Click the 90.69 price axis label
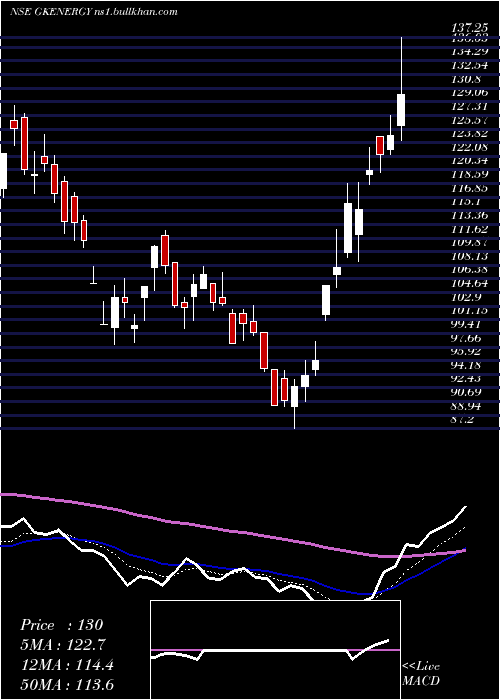The height and width of the screenshot is (700, 500). click(467, 392)
